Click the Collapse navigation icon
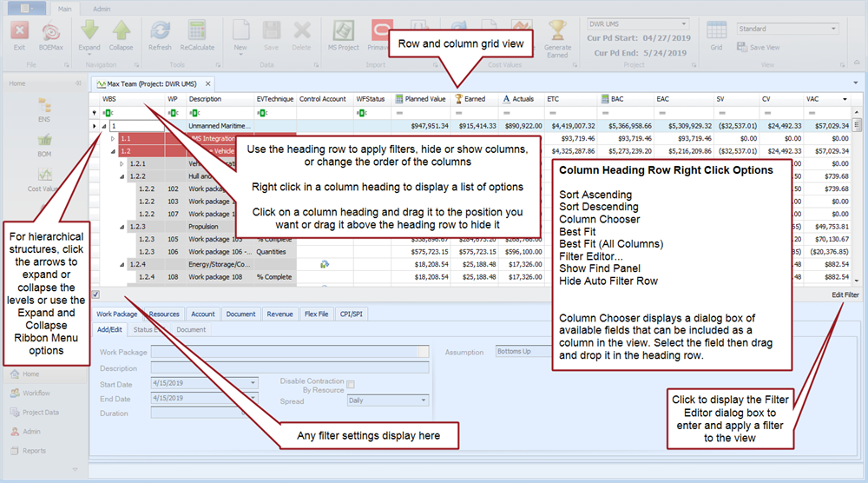This screenshot has height=483, width=868. [x=121, y=34]
